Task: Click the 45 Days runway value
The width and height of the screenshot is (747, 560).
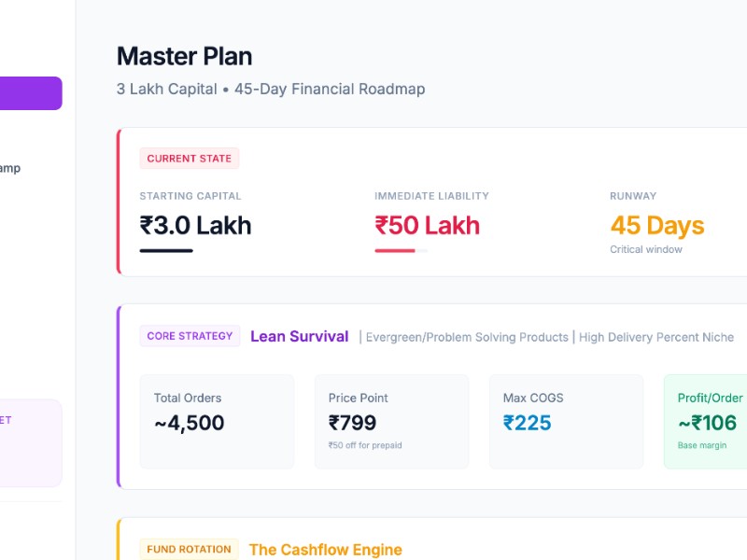Action: [x=656, y=226]
